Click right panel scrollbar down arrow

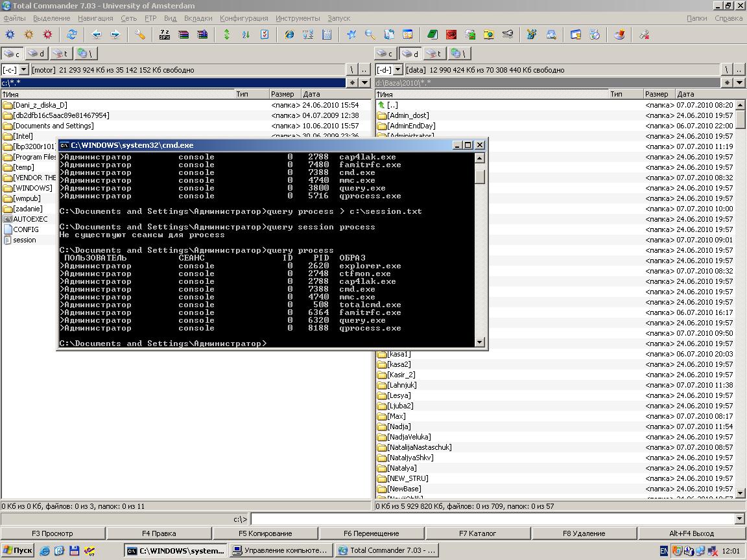pyautogui.click(x=740, y=493)
